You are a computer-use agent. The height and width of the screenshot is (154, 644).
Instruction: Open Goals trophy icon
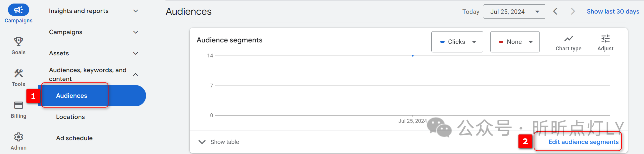[x=19, y=41]
